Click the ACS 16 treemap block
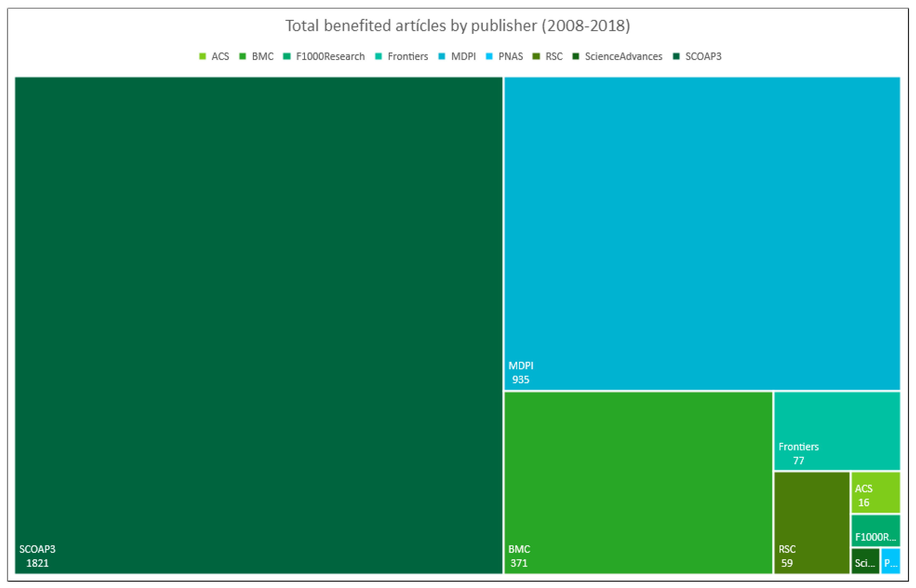The width and height of the screenshot is (916, 588). coord(876,492)
